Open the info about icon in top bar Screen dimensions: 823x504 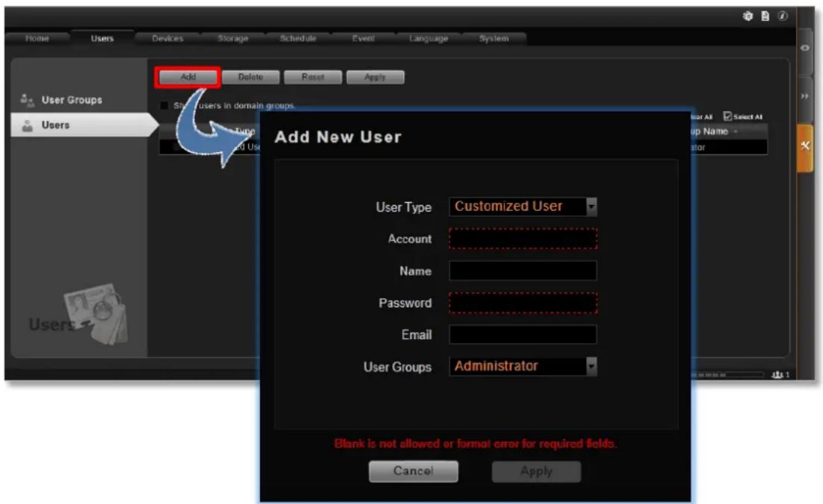(783, 16)
